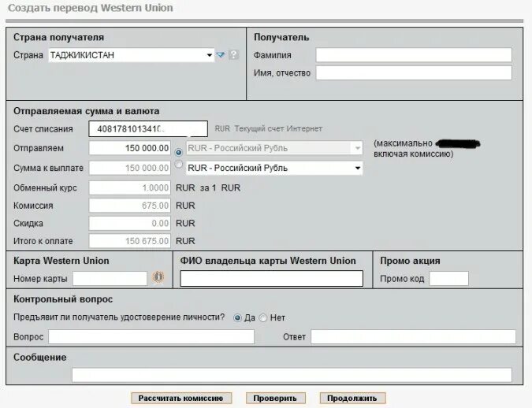532x408 pixels.
Task: Click the Отправляем amount field 150 000.00
Action: pyautogui.click(x=129, y=148)
